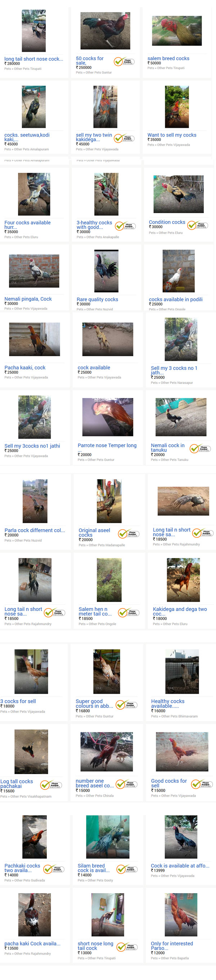Click verified badge on '50 cocks for sale' listing
This screenshot has height=980, width=216.
124,61
